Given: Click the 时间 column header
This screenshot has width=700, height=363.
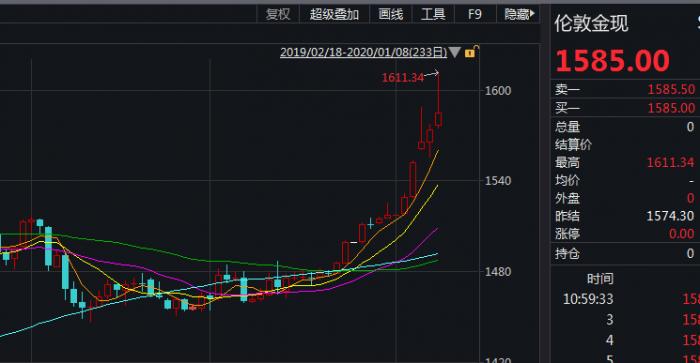Looking at the screenshot, I should 600,279.
